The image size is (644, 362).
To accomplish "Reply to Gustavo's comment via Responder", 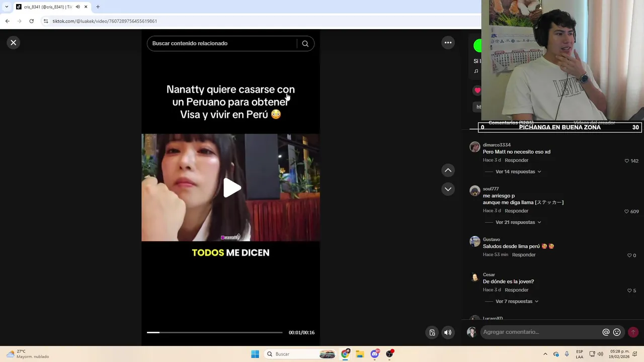I will (524, 255).
